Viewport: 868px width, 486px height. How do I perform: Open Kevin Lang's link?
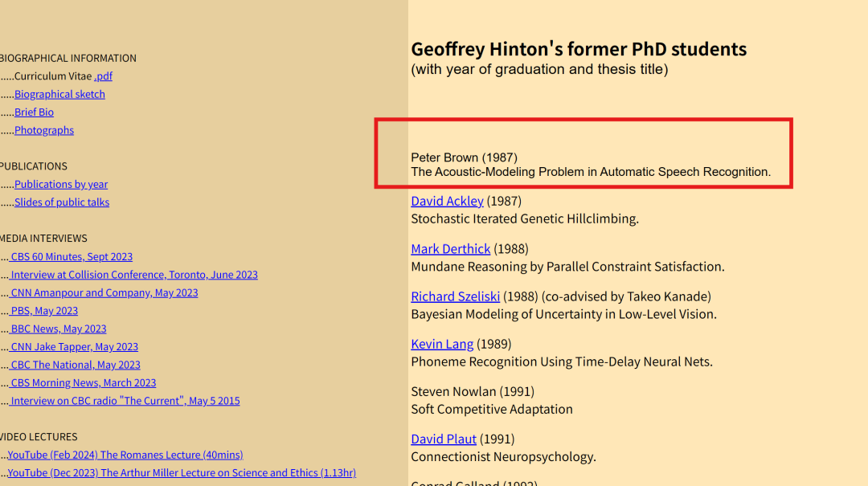442,344
